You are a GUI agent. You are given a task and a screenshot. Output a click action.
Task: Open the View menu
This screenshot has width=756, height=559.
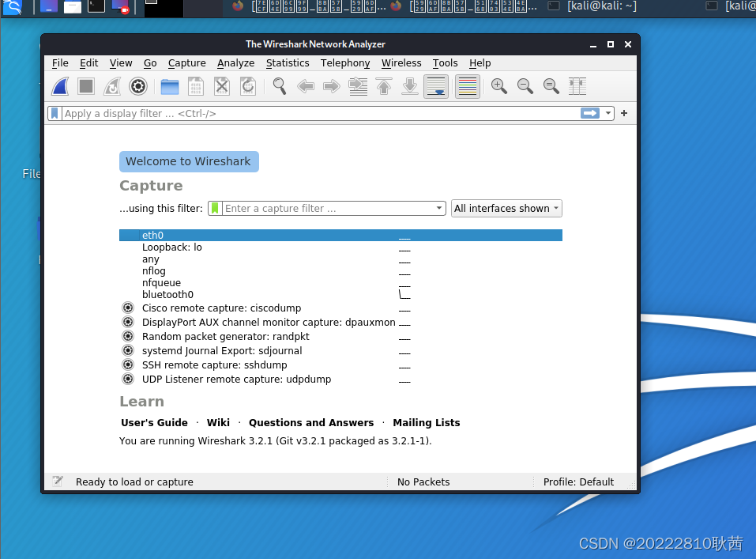121,63
